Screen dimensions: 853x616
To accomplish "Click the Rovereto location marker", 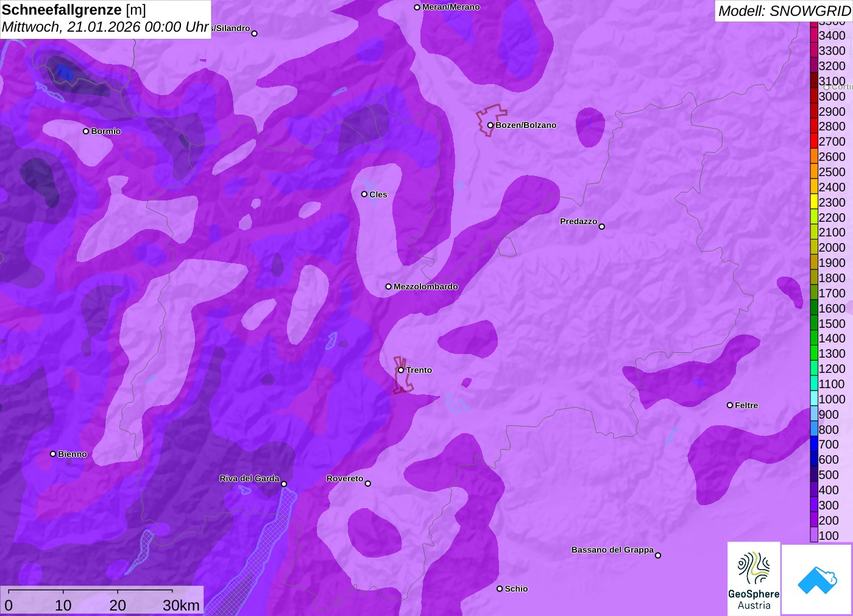I will [x=367, y=484].
